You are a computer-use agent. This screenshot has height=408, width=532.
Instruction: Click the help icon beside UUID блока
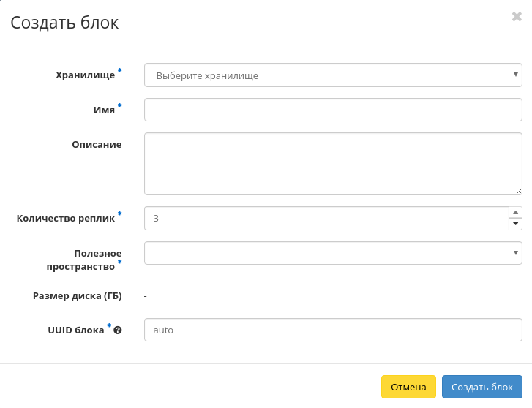coord(118,330)
